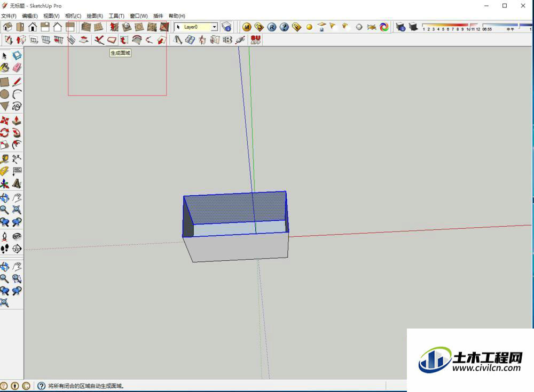Choose the Freehand scribble tool

pos(17,106)
